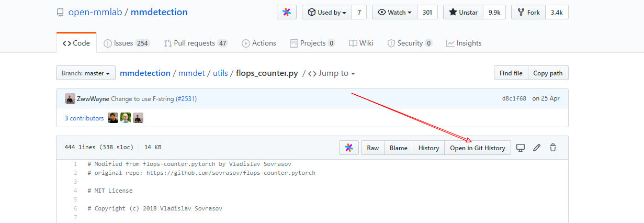The height and width of the screenshot is (223, 644).
Task: Open the Jump to dropdown
Action: point(332,73)
